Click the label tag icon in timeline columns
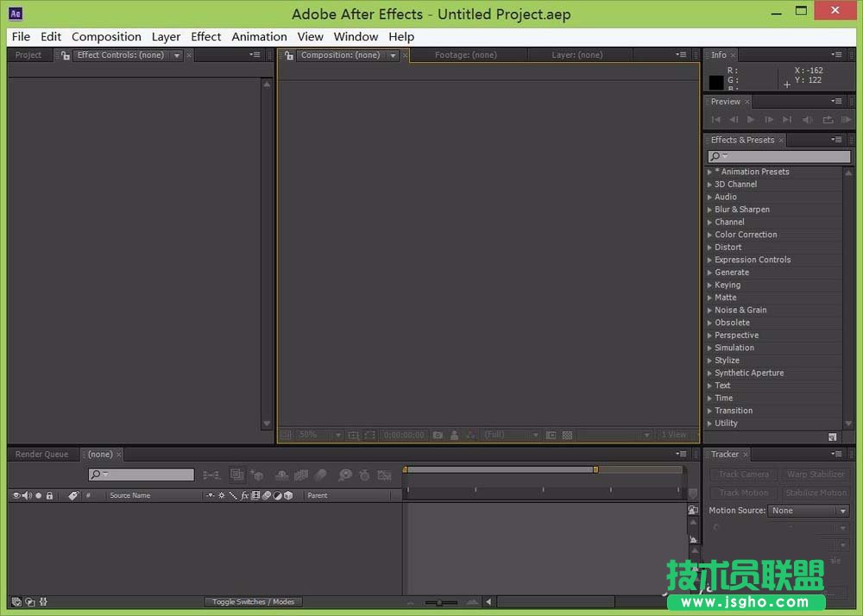Viewport: 863px width, 616px height. [x=73, y=496]
